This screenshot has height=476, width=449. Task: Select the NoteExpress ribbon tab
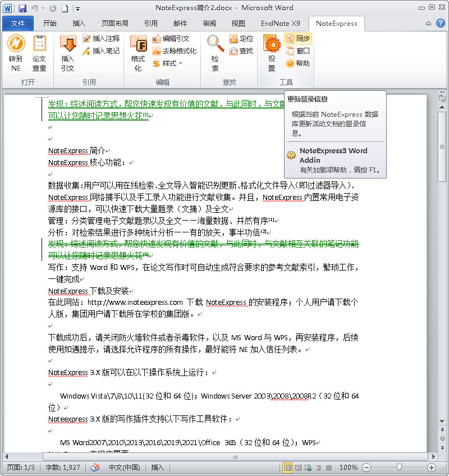336,24
